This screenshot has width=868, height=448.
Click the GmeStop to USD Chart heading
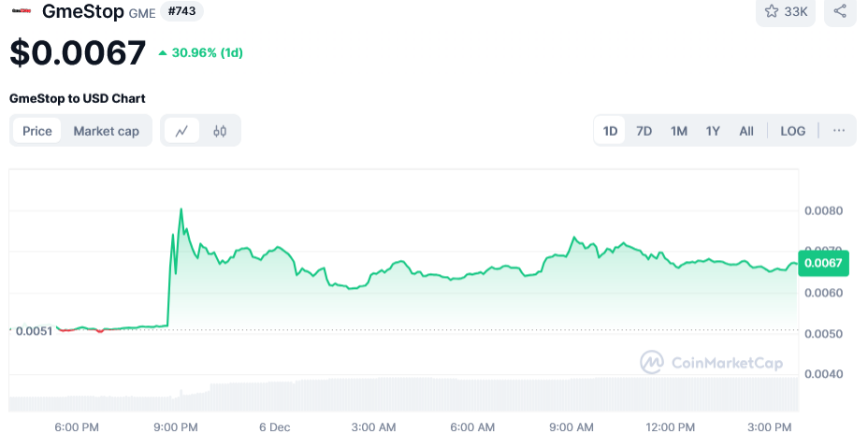[x=77, y=98]
